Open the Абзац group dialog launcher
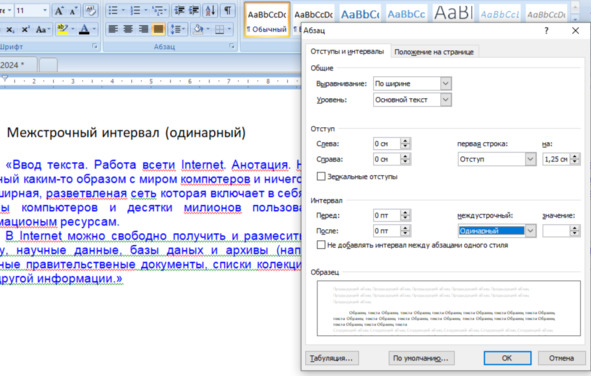This screenshot has height=376, width=591. (232, 46)
